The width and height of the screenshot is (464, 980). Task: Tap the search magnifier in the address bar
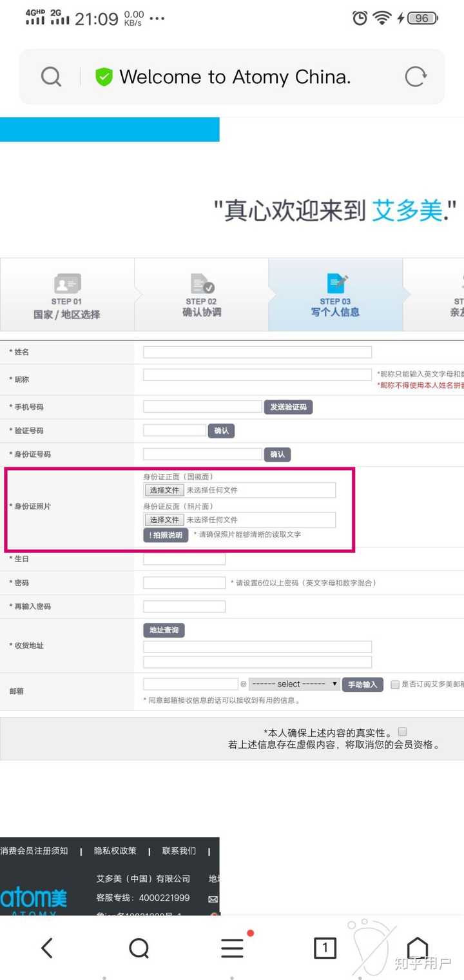click(x=51, y=77)
